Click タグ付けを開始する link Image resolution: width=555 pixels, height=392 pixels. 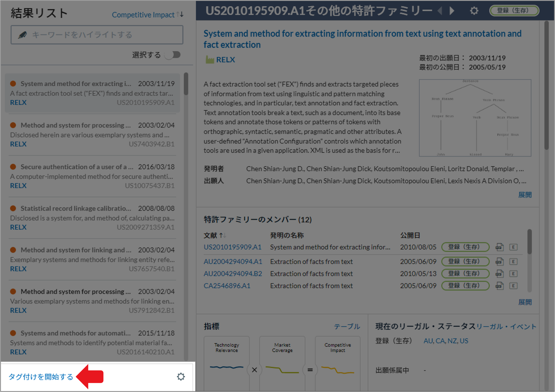41,377
